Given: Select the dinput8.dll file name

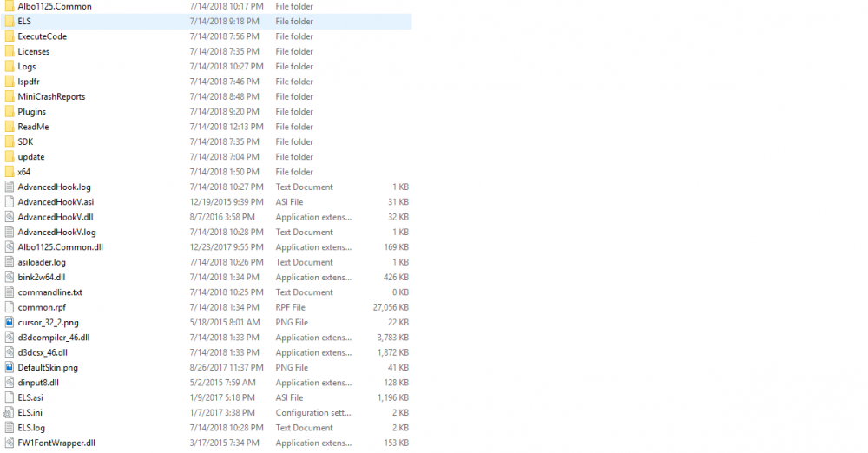Looking at the screenshot, I should (x=38, y=383).
